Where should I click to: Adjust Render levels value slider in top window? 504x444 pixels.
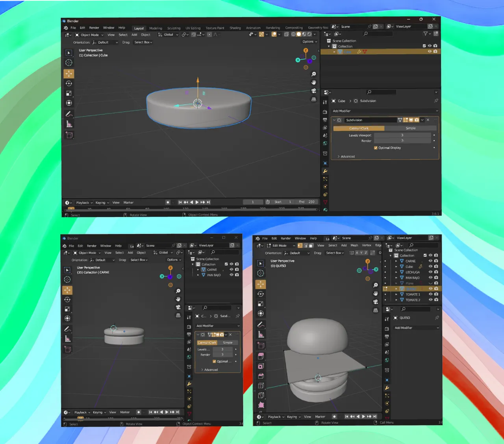(x=402, y=141)
